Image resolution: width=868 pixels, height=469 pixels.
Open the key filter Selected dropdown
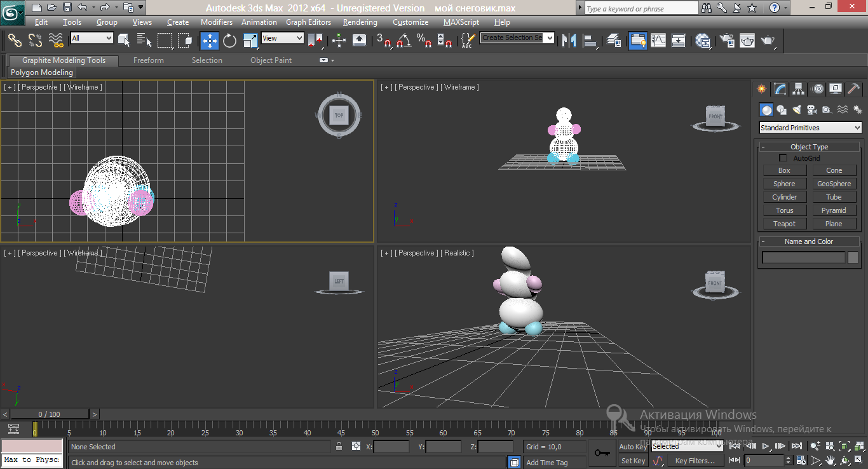[x=687, y=446]
